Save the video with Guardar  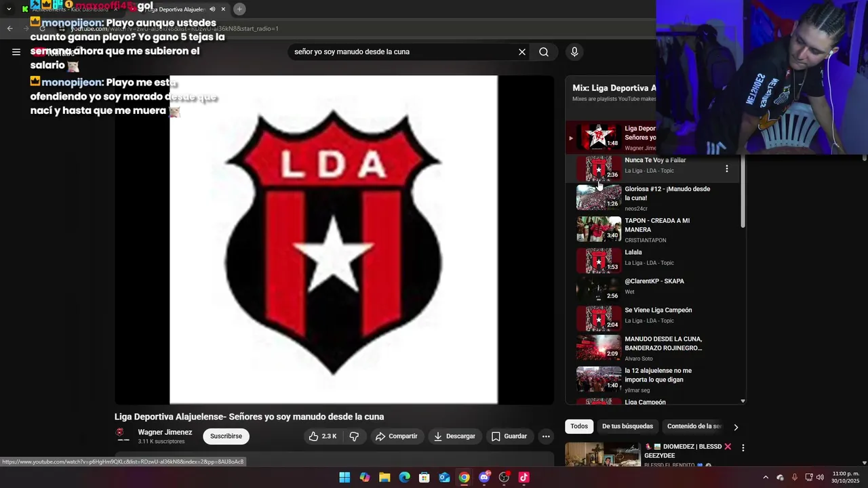point(509,436)
